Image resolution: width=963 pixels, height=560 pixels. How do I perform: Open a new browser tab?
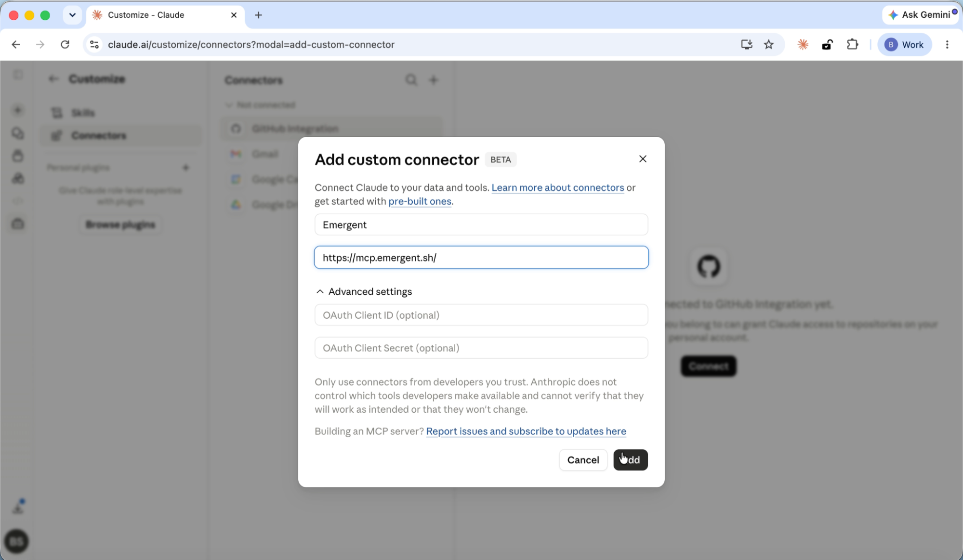[259, 15]
